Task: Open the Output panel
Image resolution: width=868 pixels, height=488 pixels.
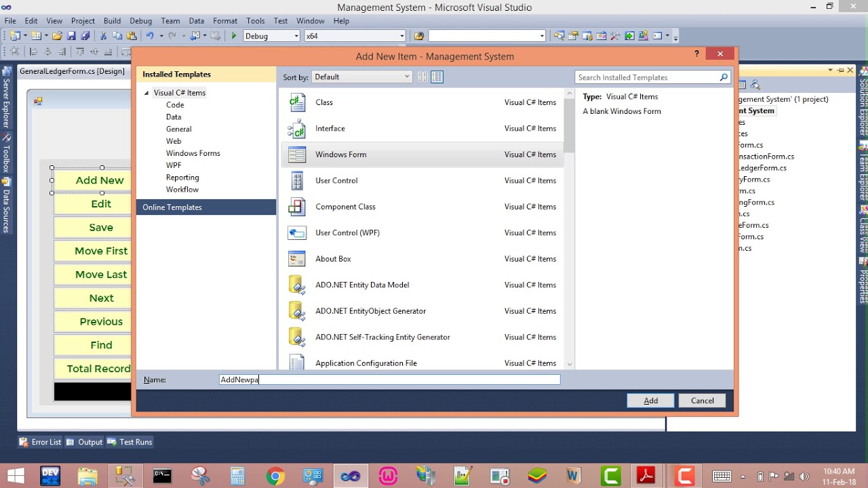Action: click(84, 442)
